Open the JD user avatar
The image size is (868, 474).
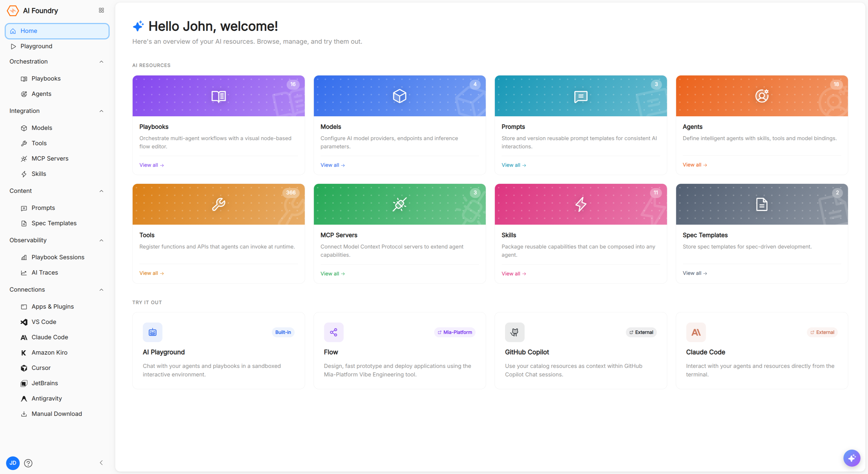(13, 463)
